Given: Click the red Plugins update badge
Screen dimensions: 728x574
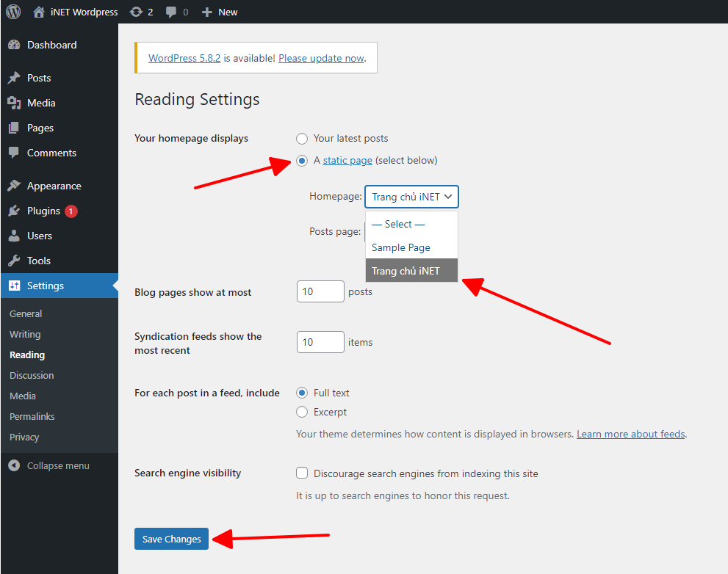Looking at the screenshot, I should tap(71, 211).
